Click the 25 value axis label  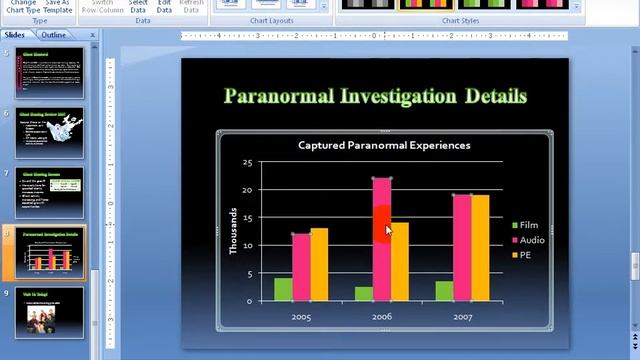247,162
